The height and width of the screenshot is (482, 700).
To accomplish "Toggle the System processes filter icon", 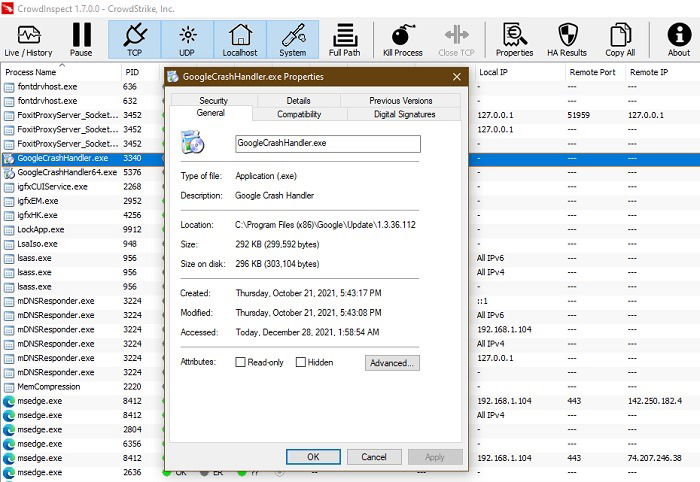I will click(x=293, y=35).
